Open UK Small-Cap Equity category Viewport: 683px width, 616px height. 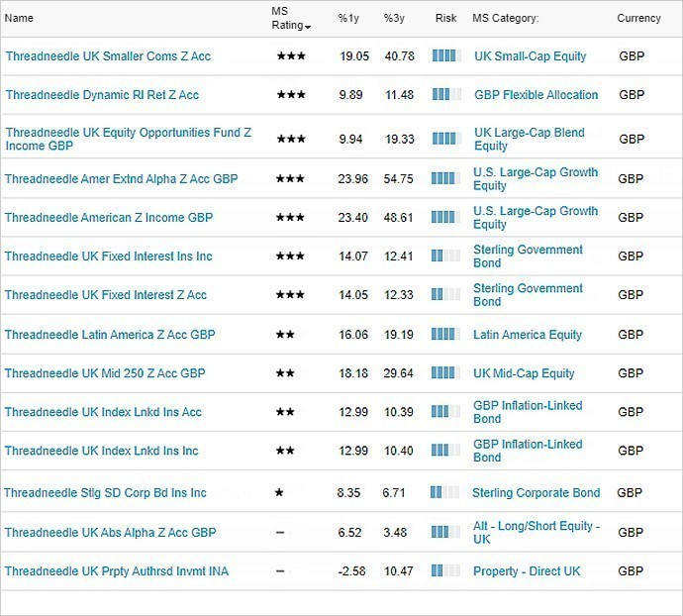click(x=531, y=56)
